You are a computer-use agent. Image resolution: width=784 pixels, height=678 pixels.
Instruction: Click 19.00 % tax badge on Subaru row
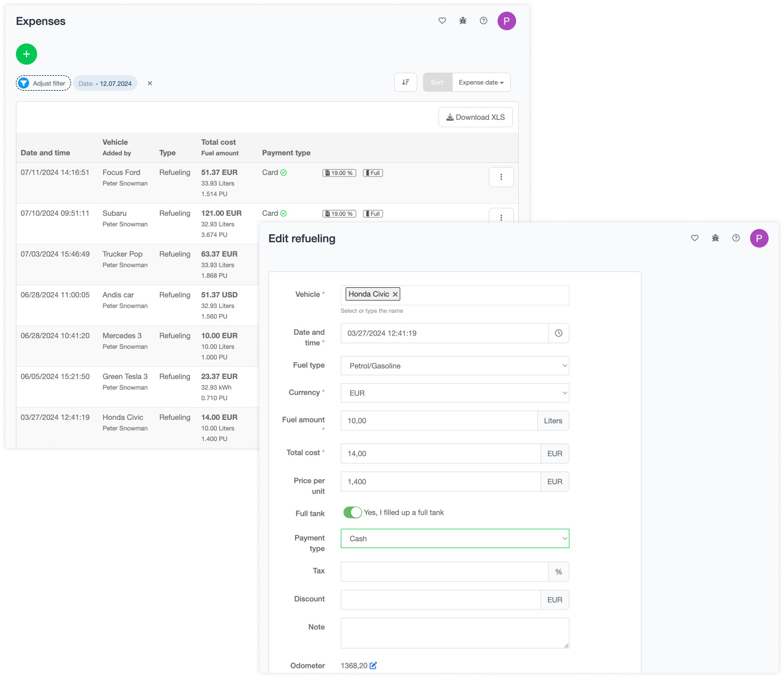(339, 214)
